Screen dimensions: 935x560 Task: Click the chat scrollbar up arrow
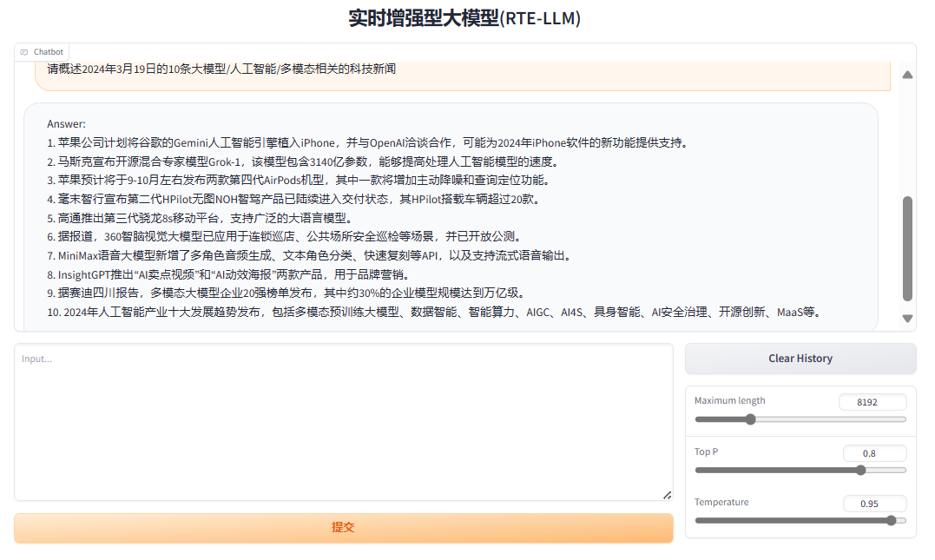click(907, 75)
